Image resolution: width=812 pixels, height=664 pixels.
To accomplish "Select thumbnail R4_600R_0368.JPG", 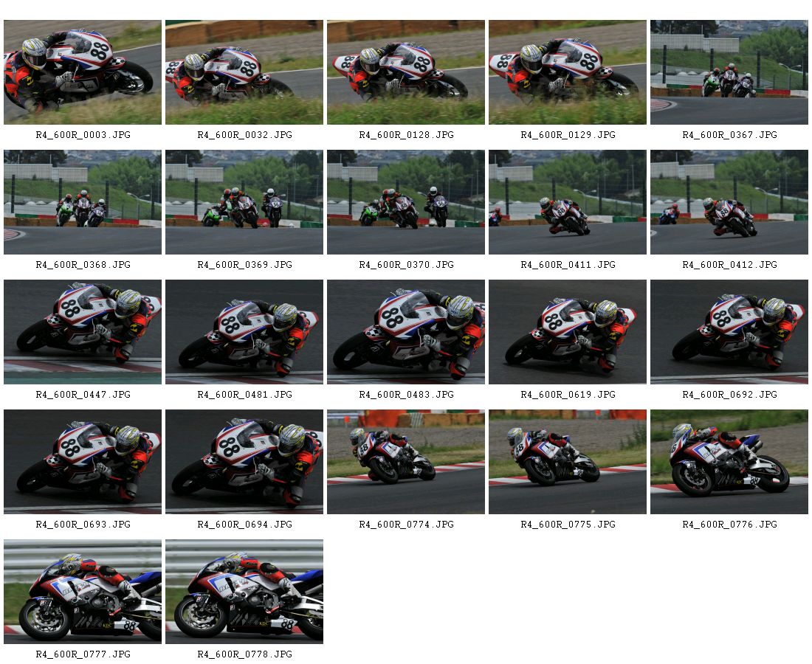I will pos(83,202).
